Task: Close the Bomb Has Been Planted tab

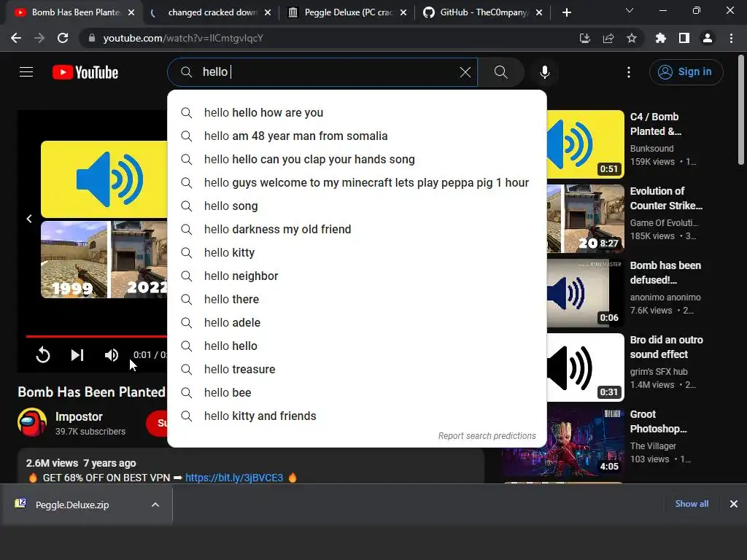Action: point(131,12)
